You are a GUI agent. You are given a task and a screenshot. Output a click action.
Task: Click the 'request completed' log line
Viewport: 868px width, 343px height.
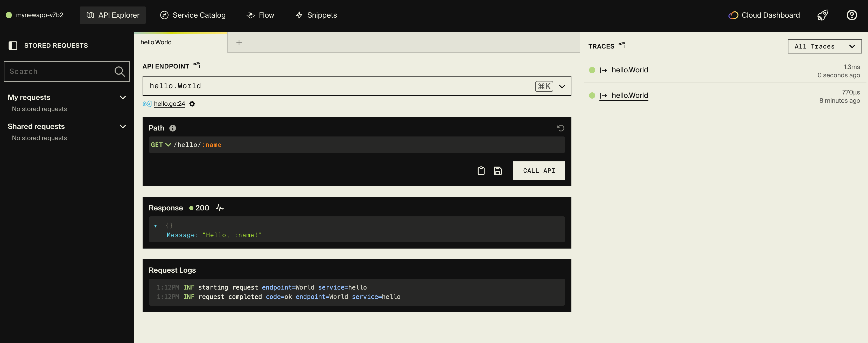click(x=278, y=297)
